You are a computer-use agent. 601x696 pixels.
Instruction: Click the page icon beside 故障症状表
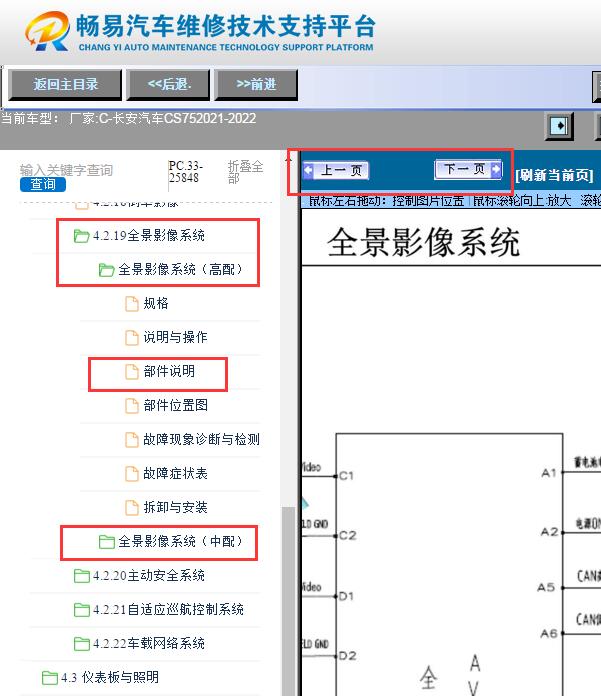[x=132, y=474]
